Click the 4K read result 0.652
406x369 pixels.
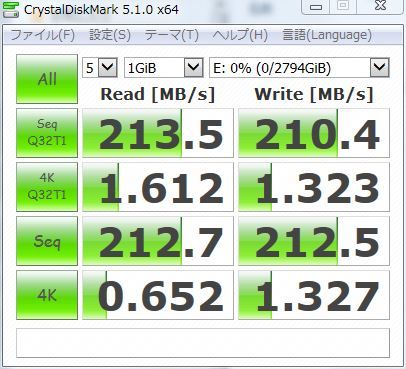(158, 295)
